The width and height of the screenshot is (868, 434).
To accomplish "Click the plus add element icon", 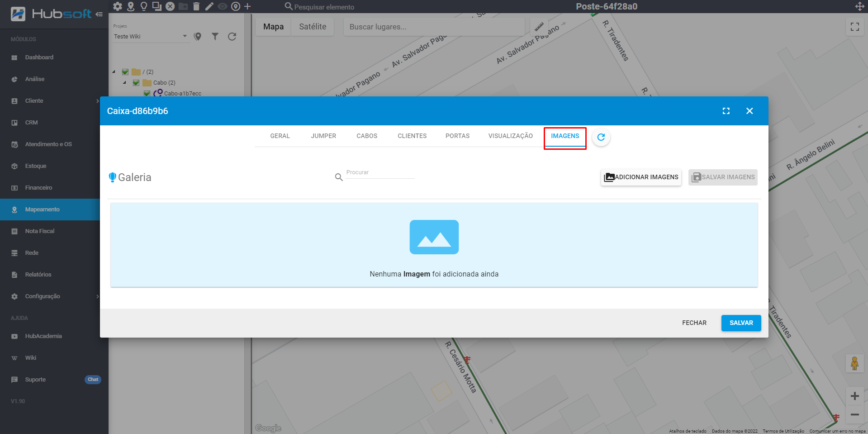I will point(247,6).
